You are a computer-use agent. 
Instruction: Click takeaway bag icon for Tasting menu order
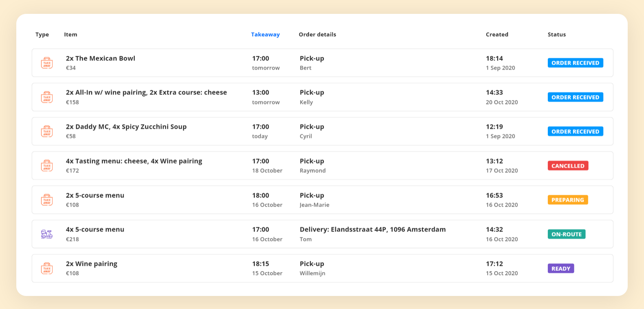point(47,166)
